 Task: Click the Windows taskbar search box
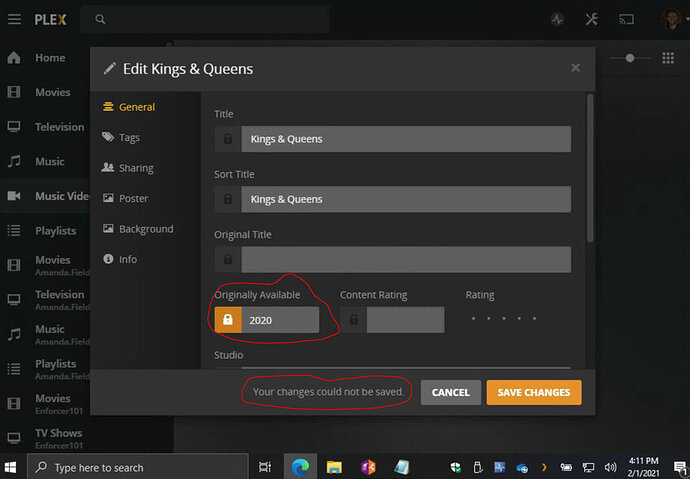(138, 468)
